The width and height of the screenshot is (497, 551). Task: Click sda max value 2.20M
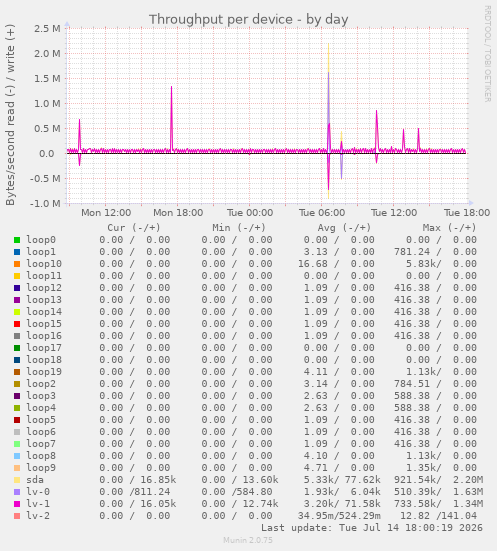[x=468, y=480]
